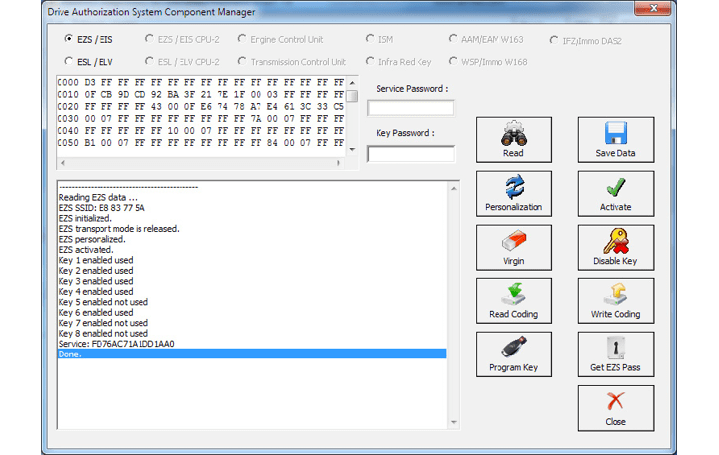Viewport: 719px width, 455px height.
Task: Click the Activate green checkmark button
Action: (x=615, y=194)
